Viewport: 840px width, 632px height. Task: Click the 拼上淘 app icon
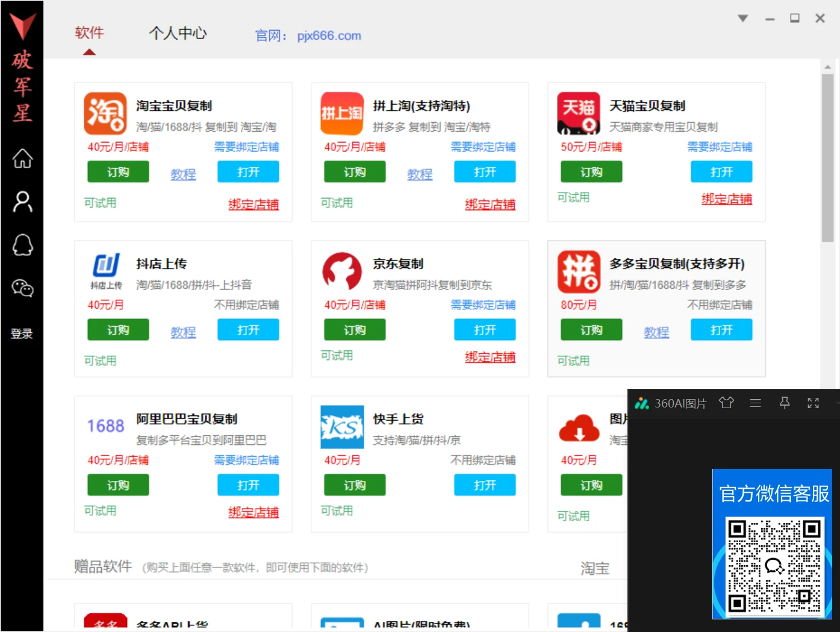[342, 113]
